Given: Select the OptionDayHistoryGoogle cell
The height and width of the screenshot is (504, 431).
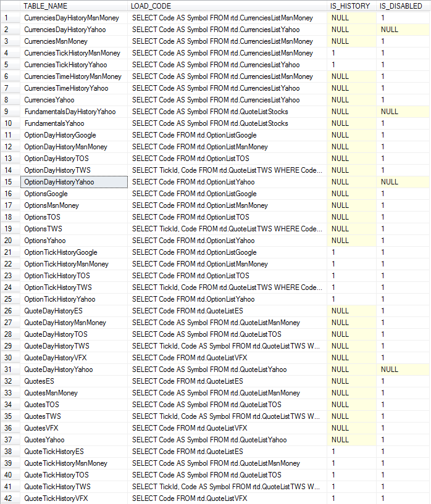Looking at the screenshot, I should [74, 135].
